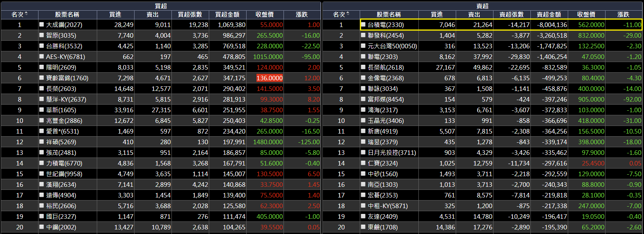The width and height of the screenshot is (644, 234).
Task: Open stock 南亞(1303)
Action: coord(383,185)
